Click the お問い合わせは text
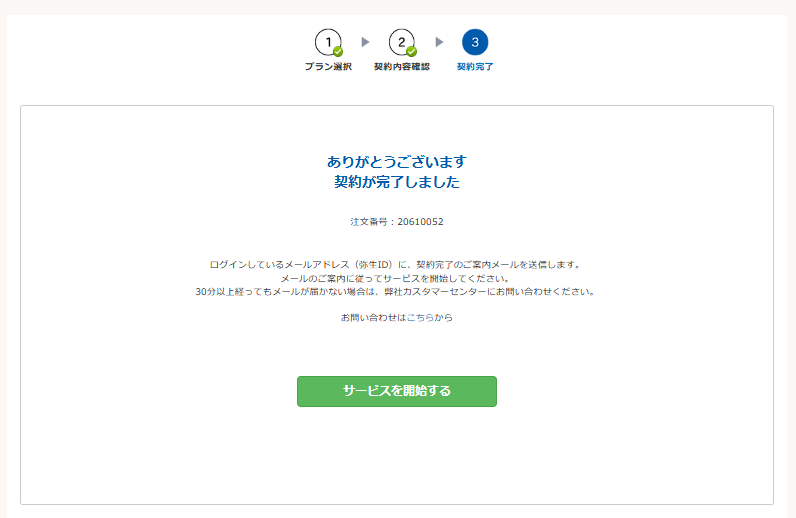 373,317
